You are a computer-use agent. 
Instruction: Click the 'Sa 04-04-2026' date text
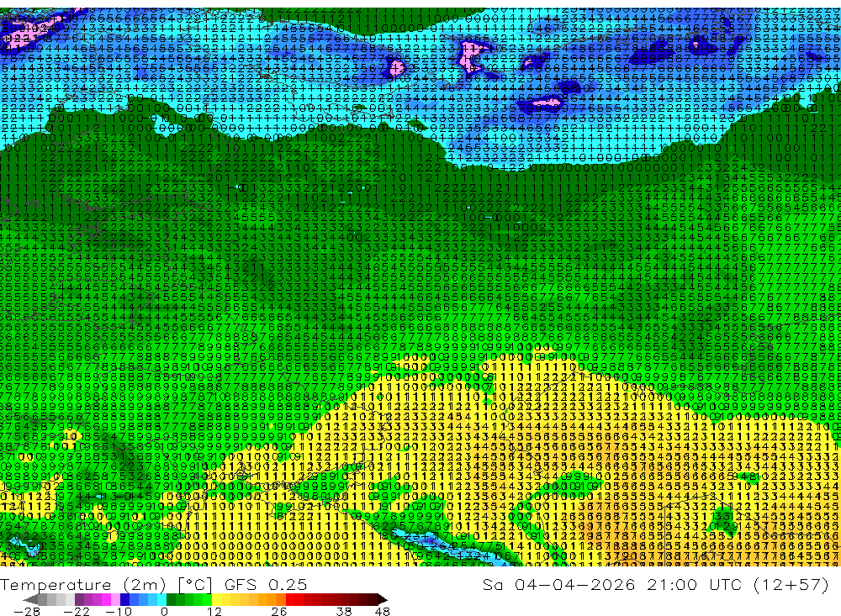[558, 584]
